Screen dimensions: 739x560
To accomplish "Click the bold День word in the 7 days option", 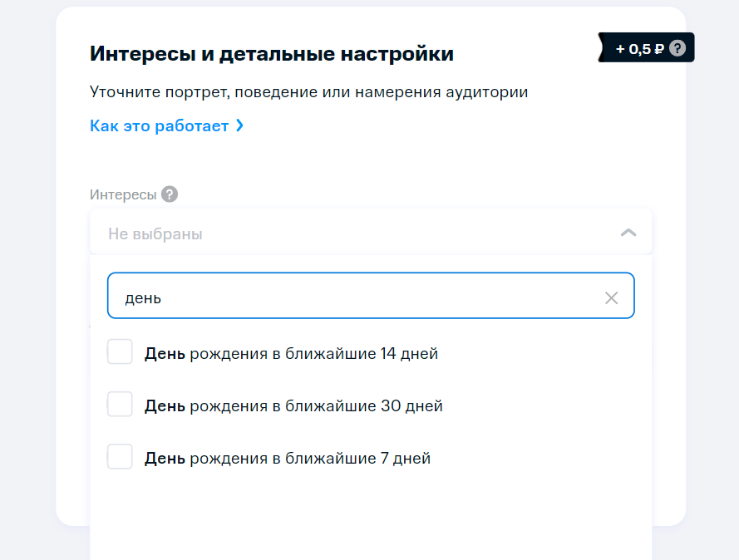I will [x=165, y=459].
